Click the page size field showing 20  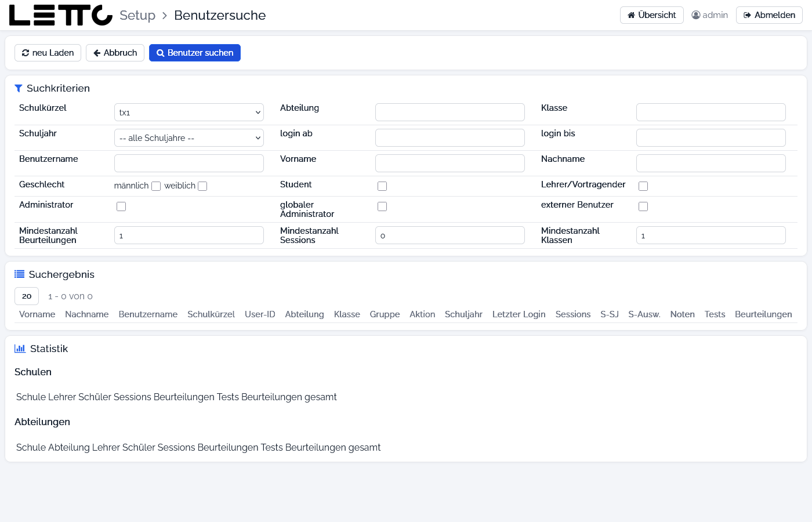(x=27, y=296)
